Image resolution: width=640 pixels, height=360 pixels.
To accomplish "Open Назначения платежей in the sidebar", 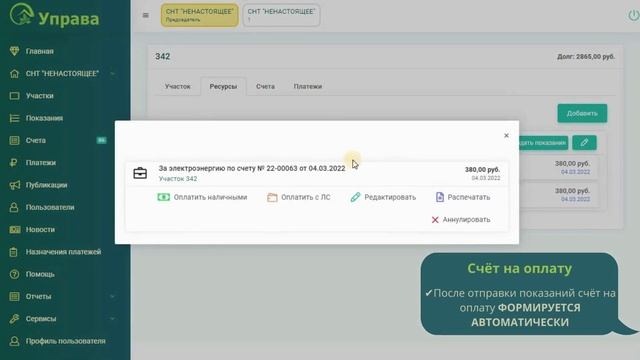I will tap(63, 252).
